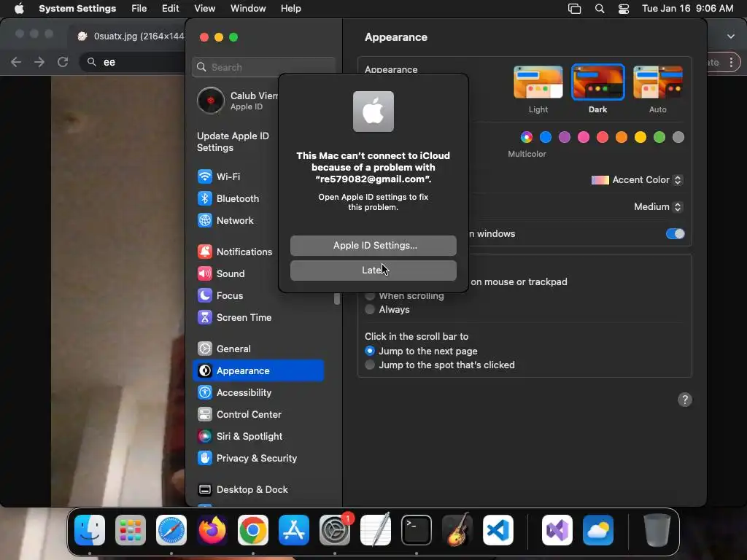Select the Always scroll bar option
Screen dimensions: 747x560
point(370,309)
